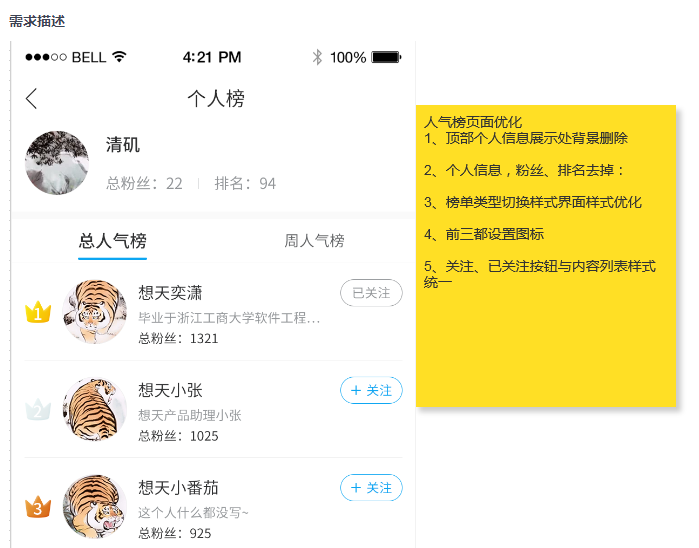Click the gold rank 1 crown icon
699x548 pixels.
point(38,312)
